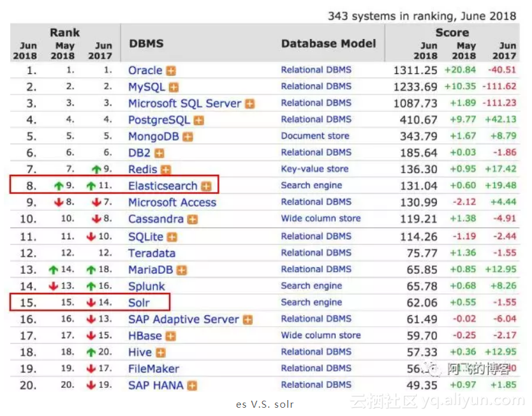Click the Database Model column header

[x=329, y=43]
